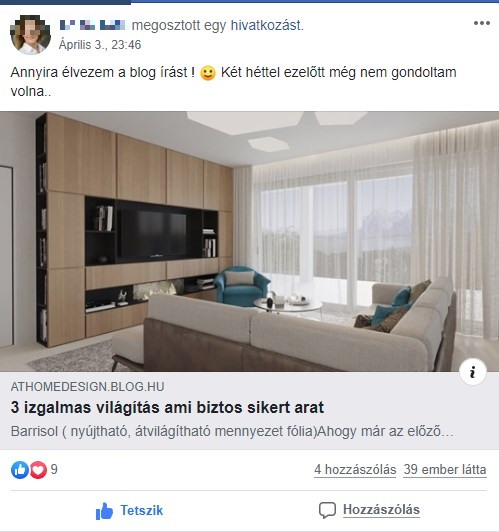Click the smiley emoji in post text
The image size is (499, 532).
click(208, 73)
